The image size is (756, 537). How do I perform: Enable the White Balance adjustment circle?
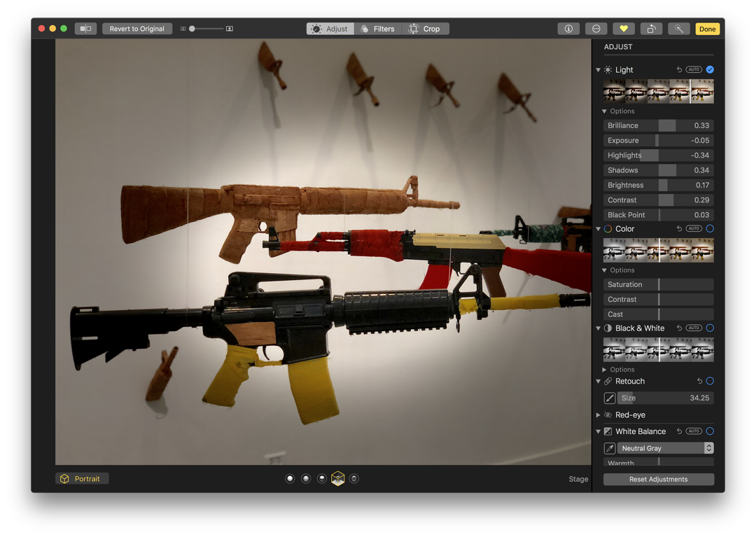coord(710,431)
